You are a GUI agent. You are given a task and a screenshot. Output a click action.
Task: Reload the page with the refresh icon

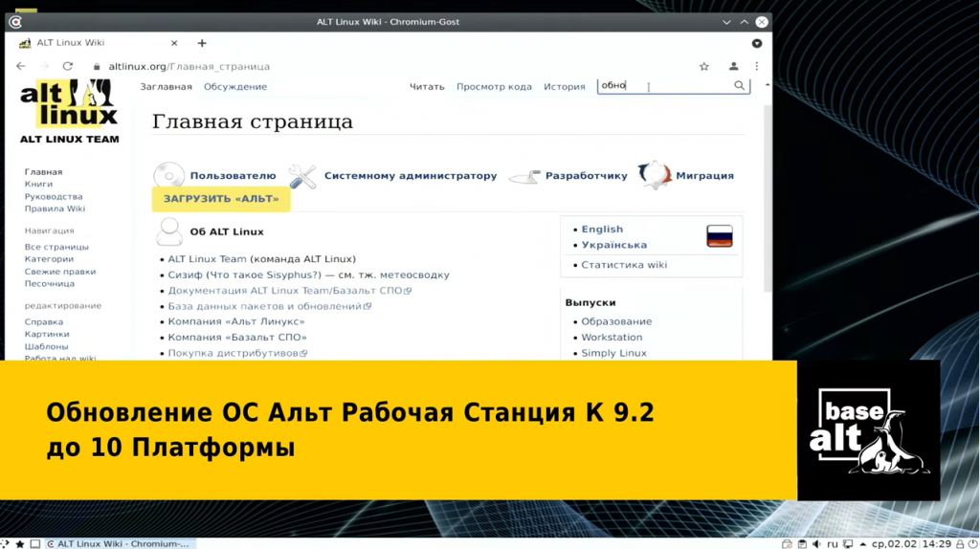[68, 66]
